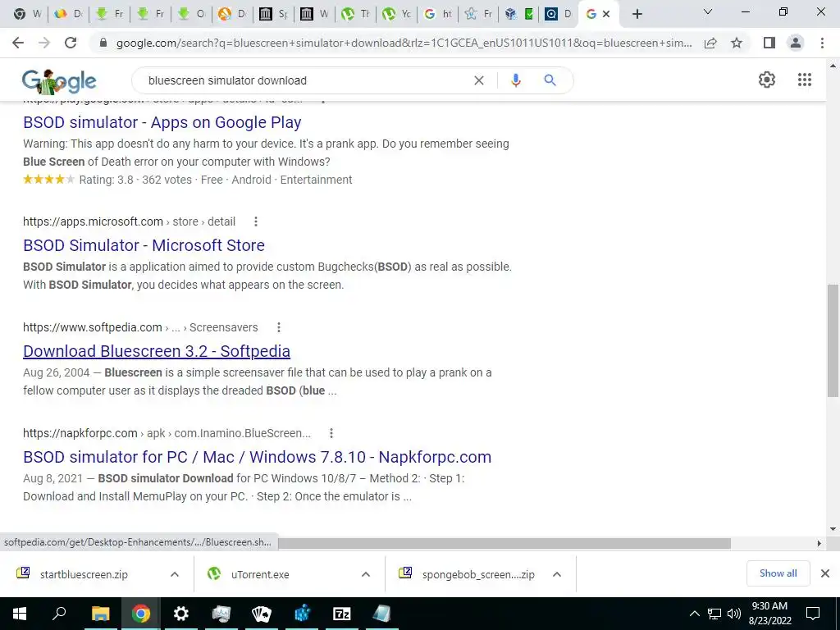
Task: Clear the search box text
Action: coord(479,80)
